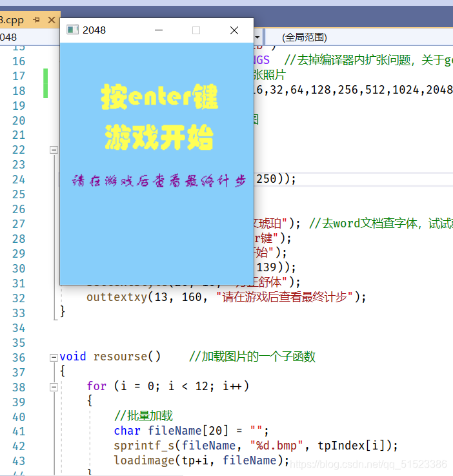This screenshot has width=453, height=476.
Task: Collapse the code block at line 22
Action: tap(54, 150)
